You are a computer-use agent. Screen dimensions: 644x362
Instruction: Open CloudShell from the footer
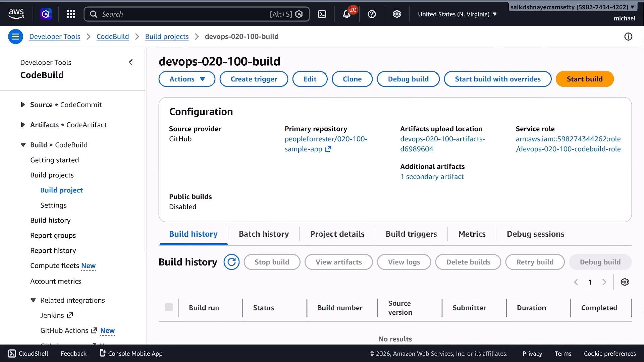tap(28, 353)
